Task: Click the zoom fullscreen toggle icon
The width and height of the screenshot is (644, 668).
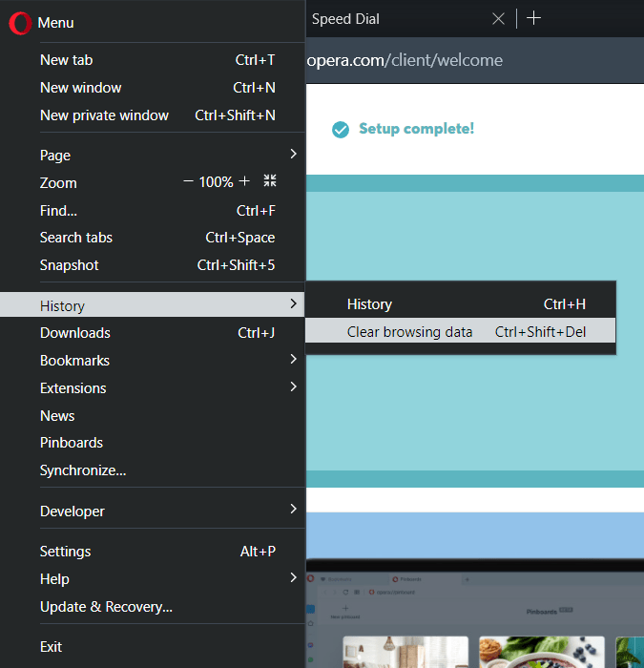Action: pyautogui.click(x=270, y=180)
